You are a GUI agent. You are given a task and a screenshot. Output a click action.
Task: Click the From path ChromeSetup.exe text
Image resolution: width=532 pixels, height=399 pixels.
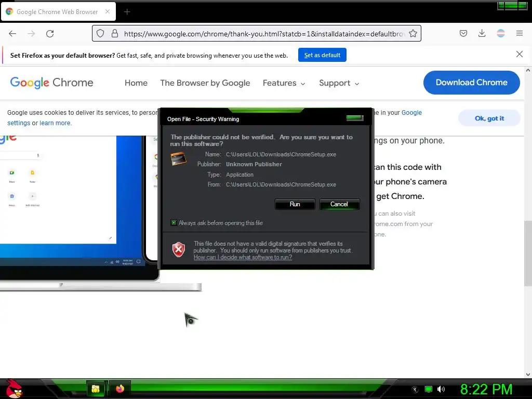pos(281,184)
